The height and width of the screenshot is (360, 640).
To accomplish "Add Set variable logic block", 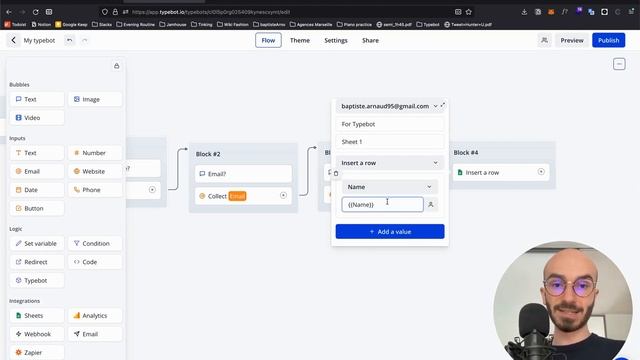I will coord(37,243).
